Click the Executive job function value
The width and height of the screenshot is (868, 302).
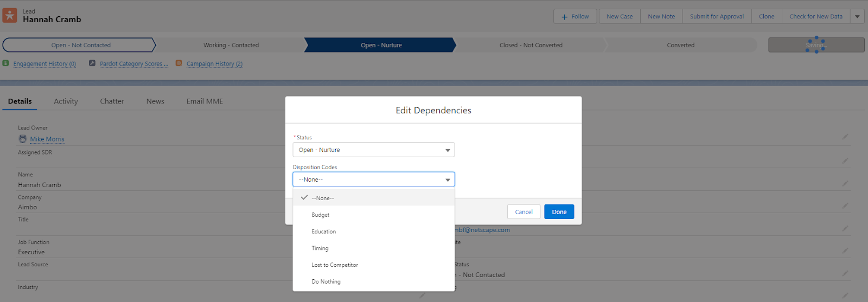31,252
